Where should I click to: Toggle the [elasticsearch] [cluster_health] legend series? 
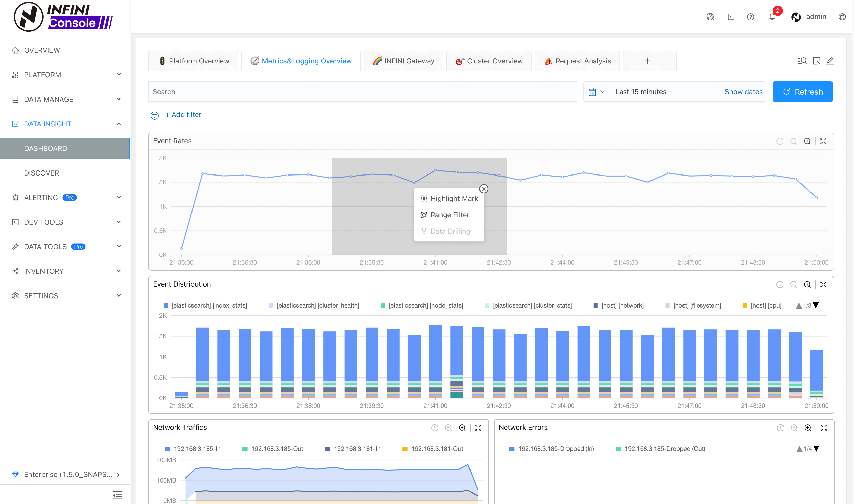pyautogui.click(x=314, y=305)
